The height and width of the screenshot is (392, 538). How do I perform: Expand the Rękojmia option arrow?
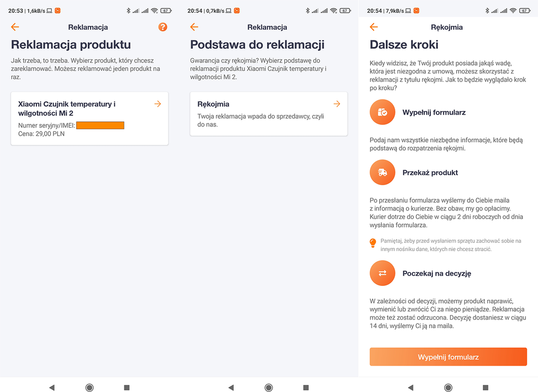click(x=337, y=104)
